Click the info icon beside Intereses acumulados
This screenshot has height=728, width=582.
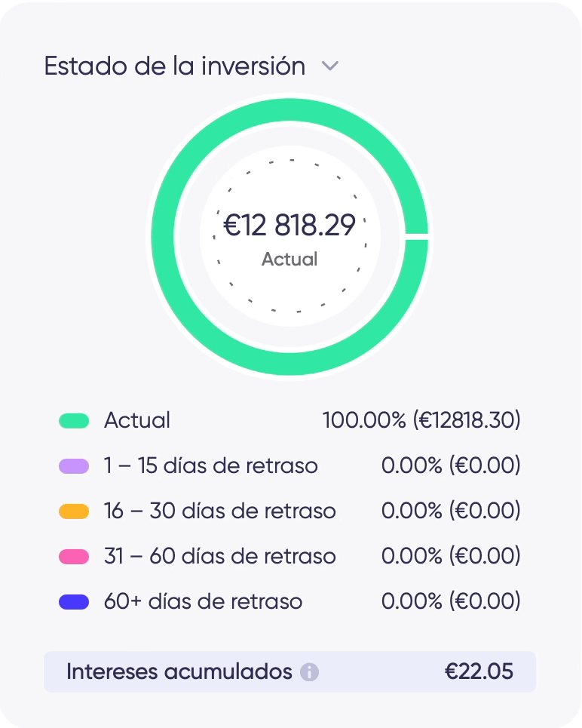click(309, 671)
